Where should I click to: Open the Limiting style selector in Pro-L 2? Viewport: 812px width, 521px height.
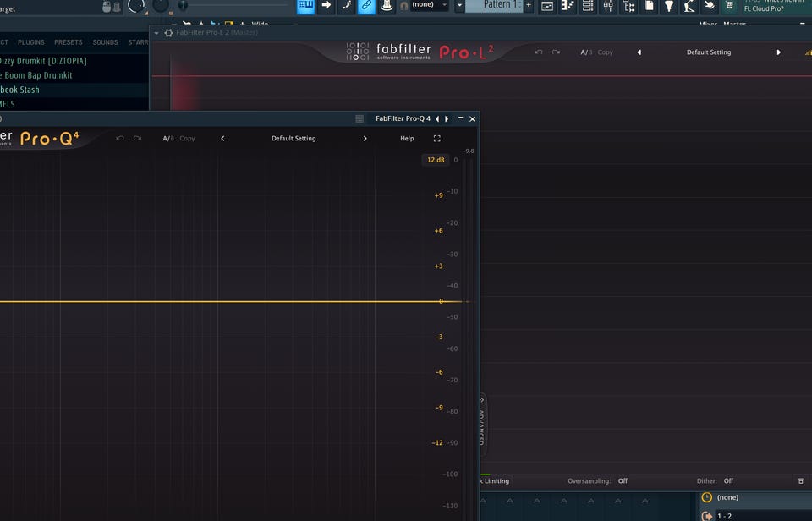point(496,481)
